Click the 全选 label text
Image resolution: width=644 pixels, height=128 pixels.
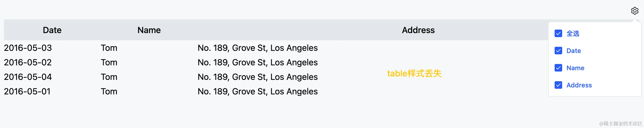573,33
